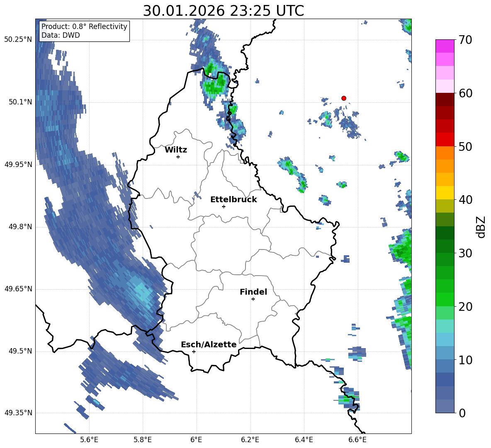Click the 49.65°N latitude label

point(18,289)
